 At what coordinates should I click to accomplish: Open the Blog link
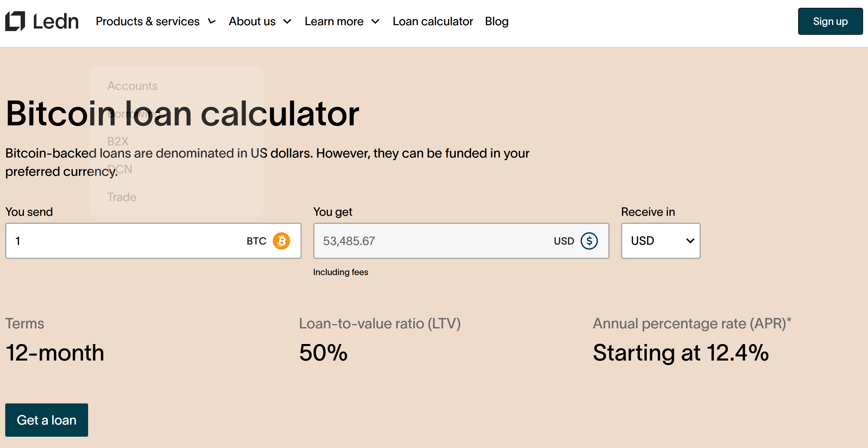(x=496, y=21)
